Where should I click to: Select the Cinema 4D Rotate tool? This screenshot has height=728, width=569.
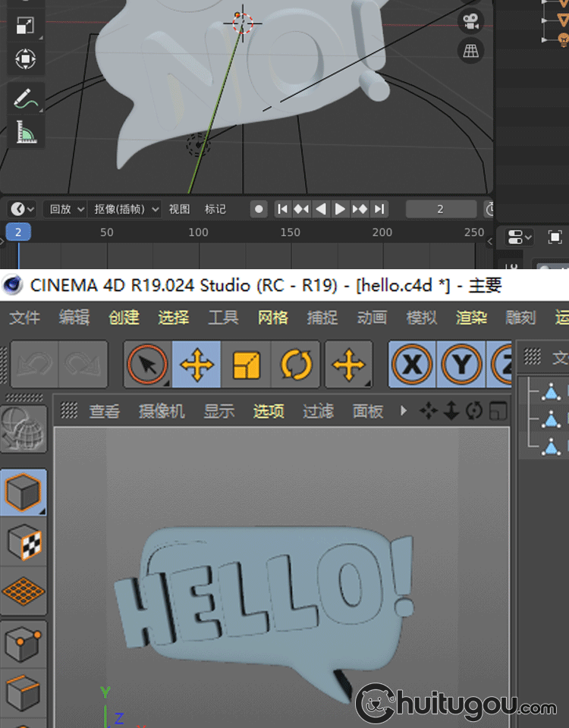297,366
